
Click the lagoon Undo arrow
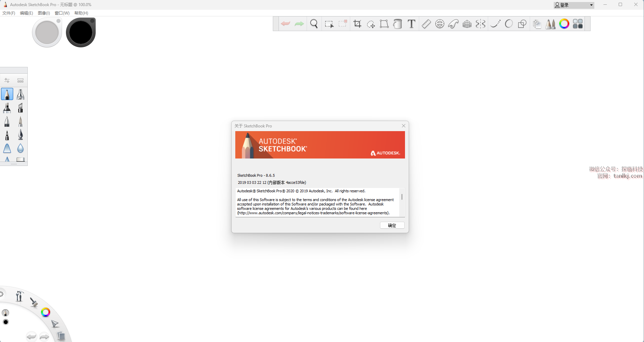[x=31, y=336]
